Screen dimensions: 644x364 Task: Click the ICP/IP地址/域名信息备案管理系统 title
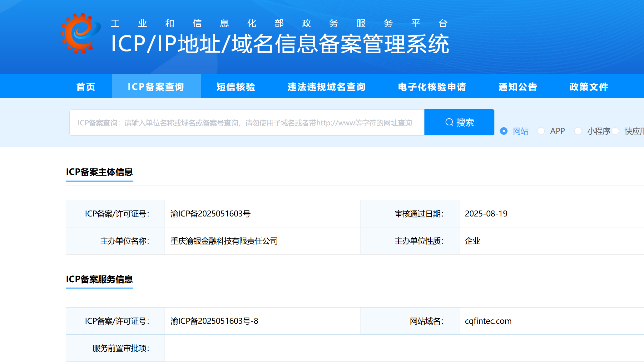(x=280, y=44)
